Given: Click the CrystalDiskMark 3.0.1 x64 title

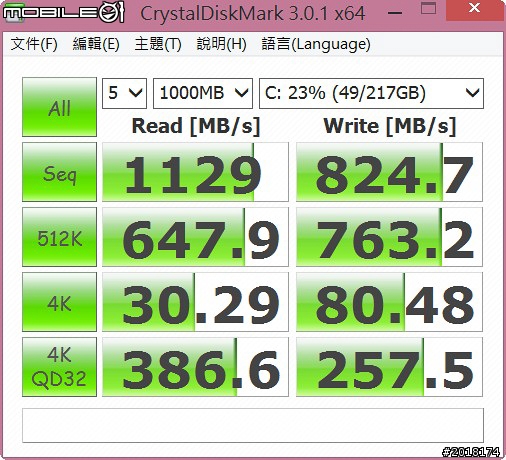Looking at the screenshot, I should click(x=253, y=14).
